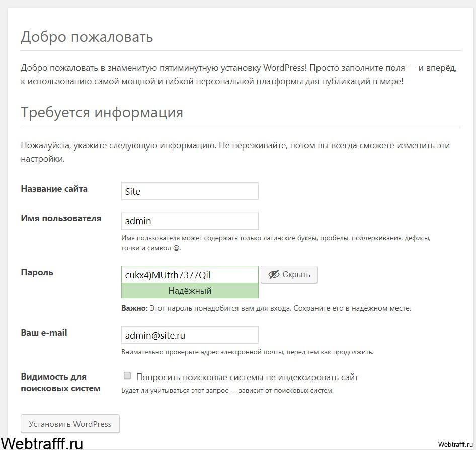
Task: Click the 'Будет ли учитываться этот запрос' note
Action: pyautogui.click(x=227, y=391)
